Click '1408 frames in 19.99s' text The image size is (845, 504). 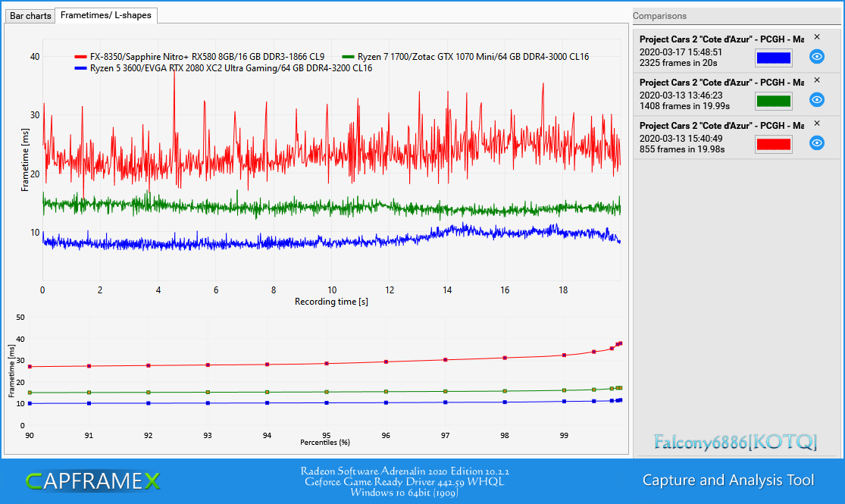coord(684,106)
